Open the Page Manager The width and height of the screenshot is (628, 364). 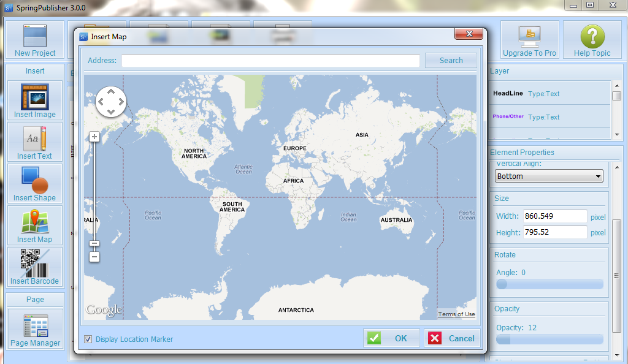(x=35, y=330)
